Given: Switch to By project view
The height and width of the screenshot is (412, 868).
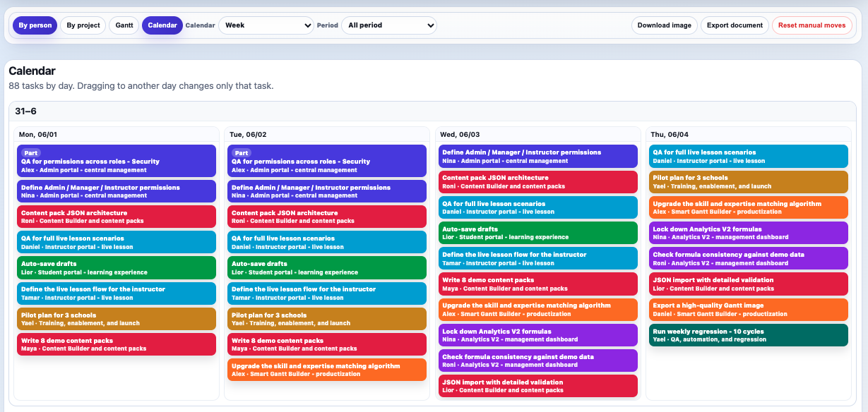Looking at the screenshot, I should pyautogui.click(x=83, y=25).
